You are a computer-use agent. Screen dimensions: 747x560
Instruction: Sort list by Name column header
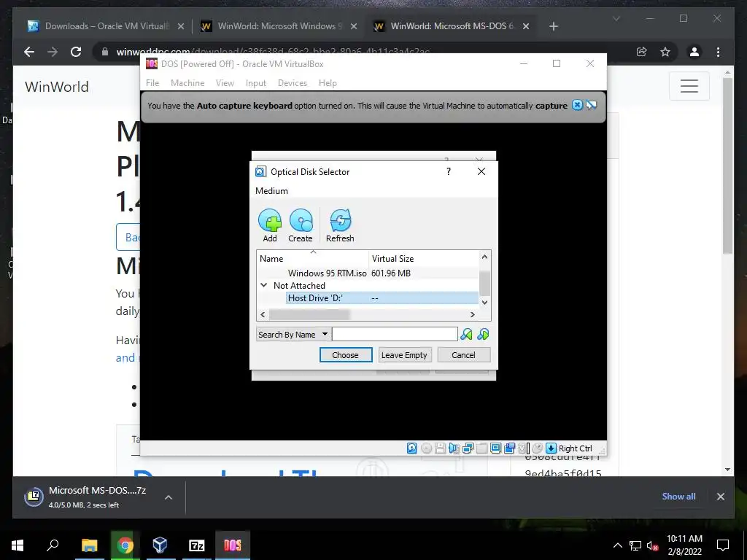pos(312,259)
